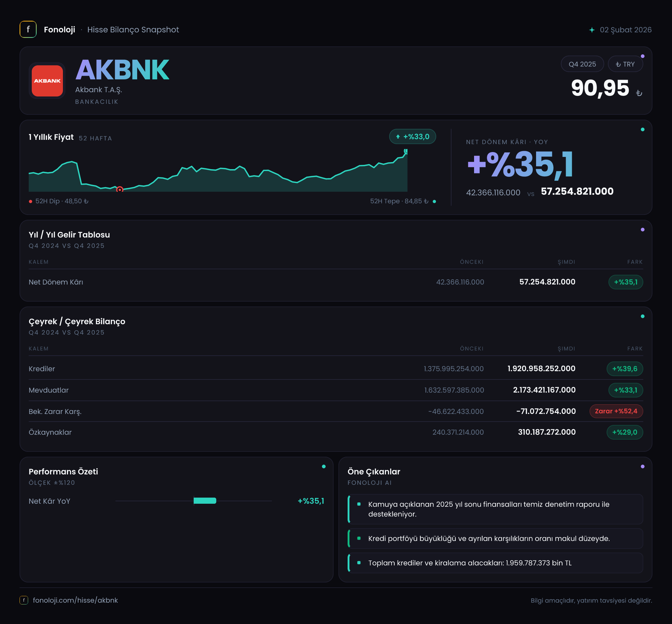Screen dimensions: 672x624
Task: Click the Krediler row label
Action: click(x=42, y=369)
